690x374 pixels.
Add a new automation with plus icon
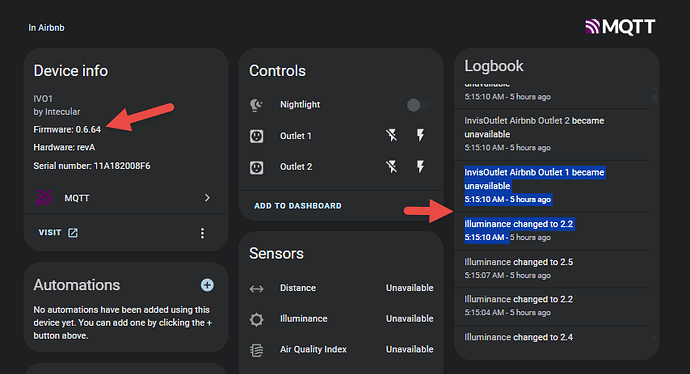pos(207,285)
